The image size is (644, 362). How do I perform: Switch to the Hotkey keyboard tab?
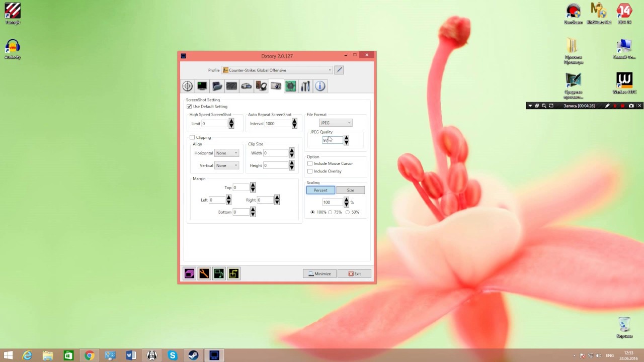click(231, 86)
